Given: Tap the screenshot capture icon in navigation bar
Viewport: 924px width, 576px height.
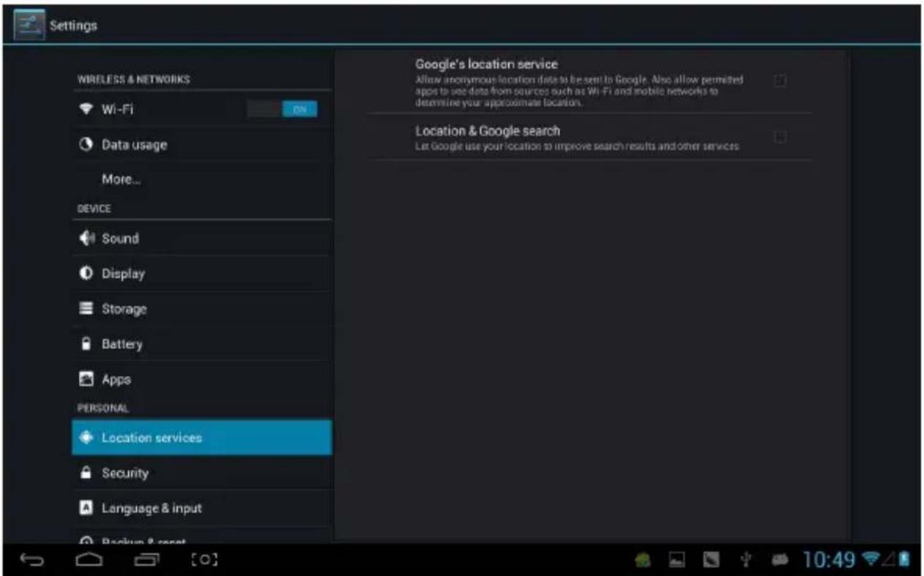Looking at the screenshot, I should point(204,560).
